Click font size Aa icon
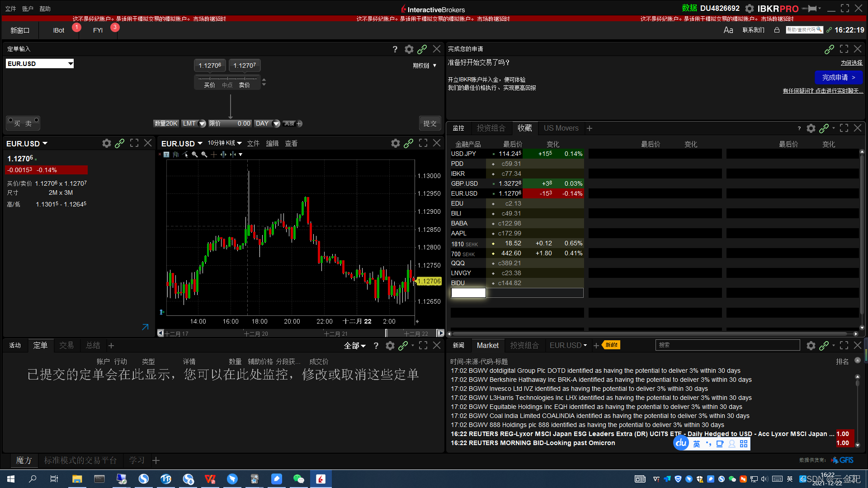The width and height of the screenshot is (868, 488). tap(728, 30)
